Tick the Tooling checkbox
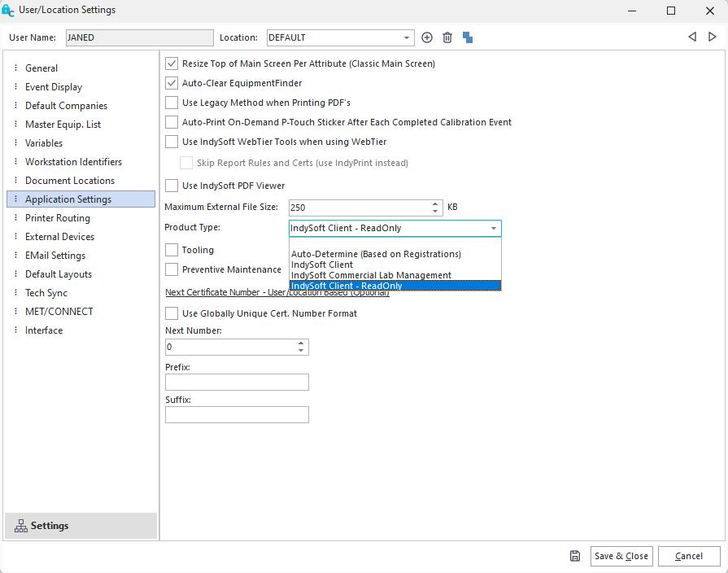The width and height of the screenshot is (728, 573). (172, 250)
